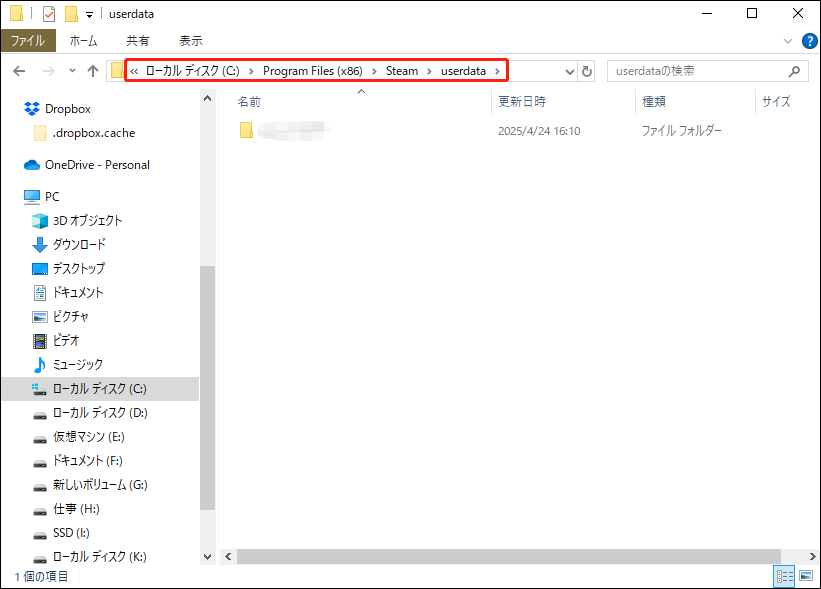
Task: Open the recent locations dropdown arrow
Action: pos(72,71)
